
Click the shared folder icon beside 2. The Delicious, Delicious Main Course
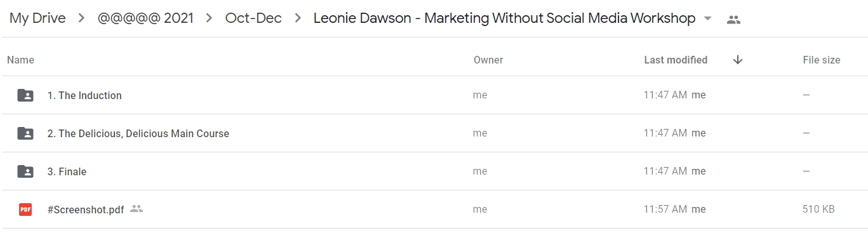coord(25,133)
